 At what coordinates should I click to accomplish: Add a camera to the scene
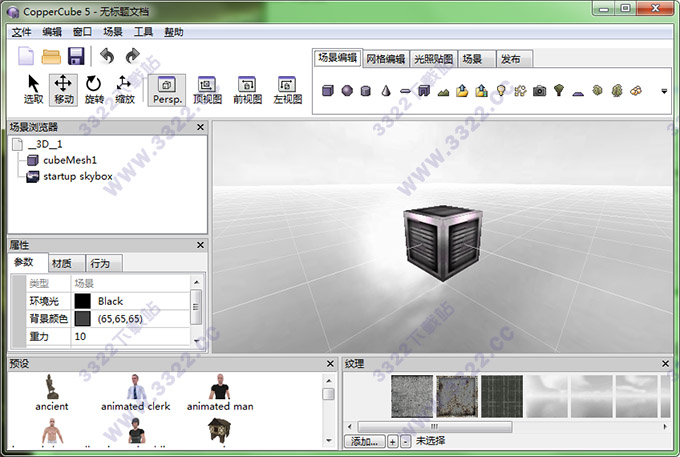click(x=539, y=91)
